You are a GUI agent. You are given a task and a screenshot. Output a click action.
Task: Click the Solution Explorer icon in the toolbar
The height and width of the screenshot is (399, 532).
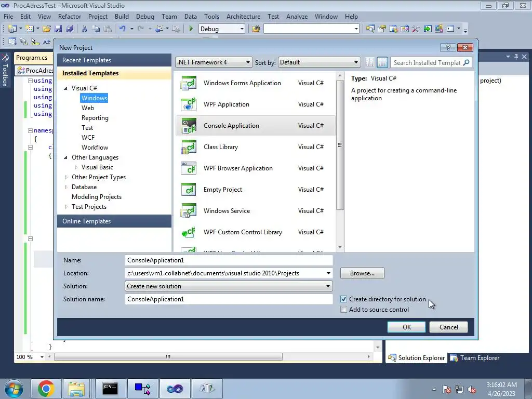click(x=370, y=29)
